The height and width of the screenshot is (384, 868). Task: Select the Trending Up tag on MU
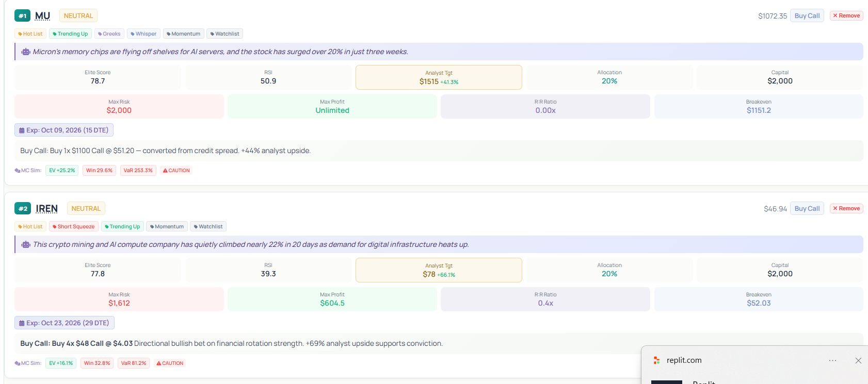click(71, 34)
